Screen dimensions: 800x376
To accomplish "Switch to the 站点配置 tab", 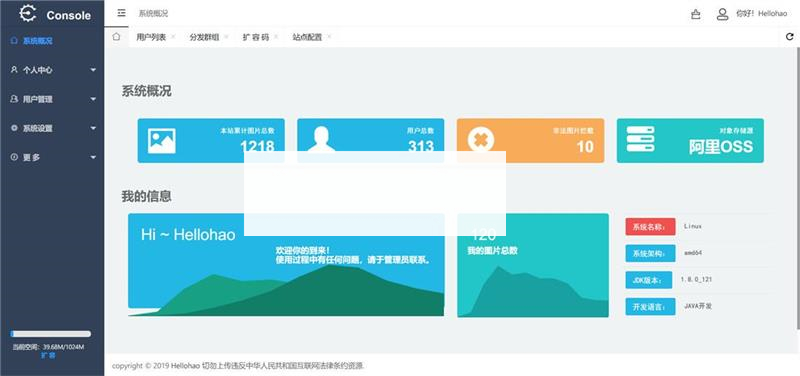I will point(307,37).
